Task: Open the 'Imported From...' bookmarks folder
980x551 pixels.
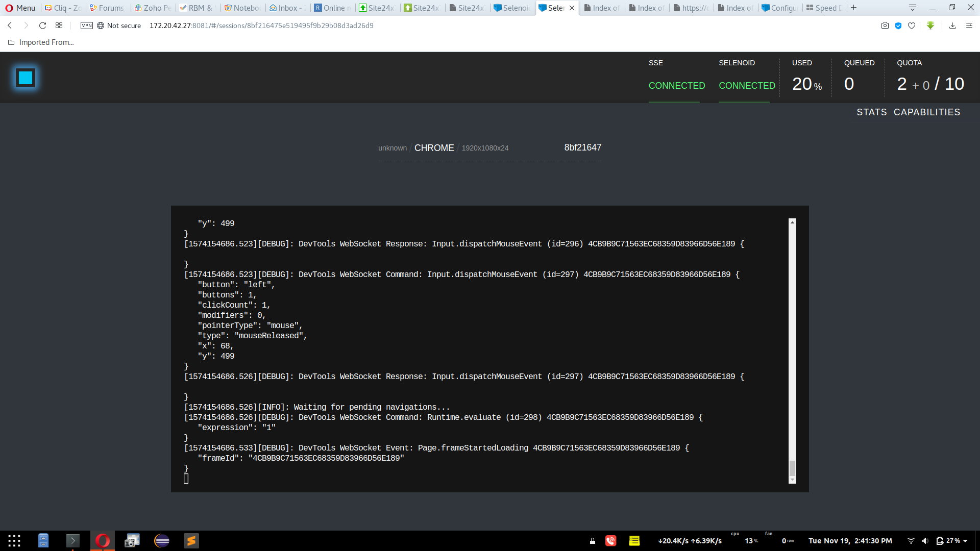Action: (41, 42)
